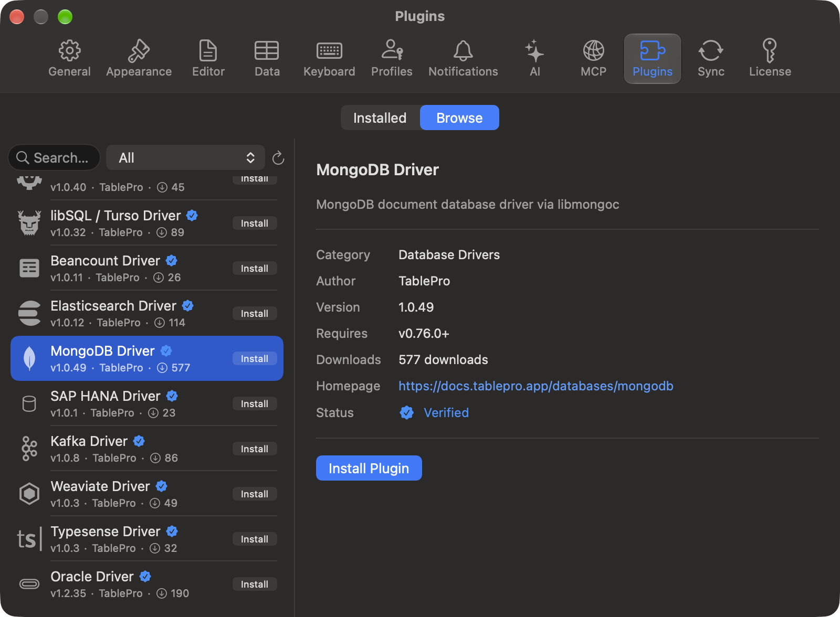
Task: Click the Typesense Driver ts icon
Action: pyautogui.click(x=29, y=539)
